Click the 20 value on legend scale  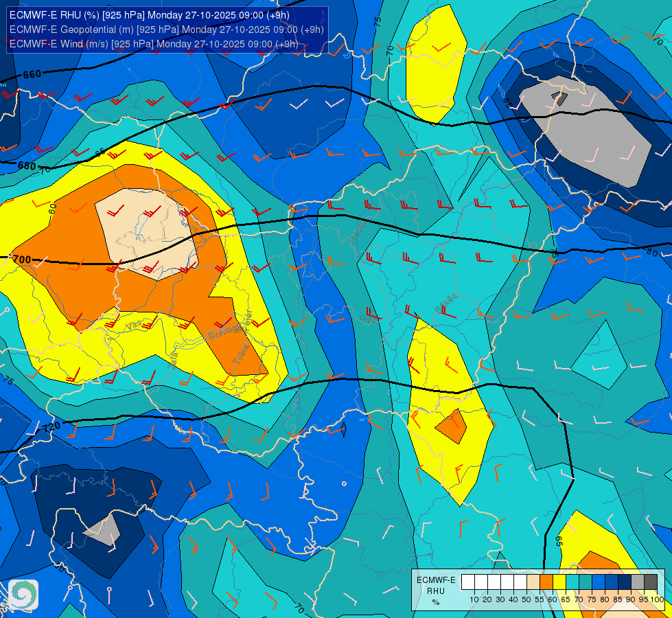[487, 599]
